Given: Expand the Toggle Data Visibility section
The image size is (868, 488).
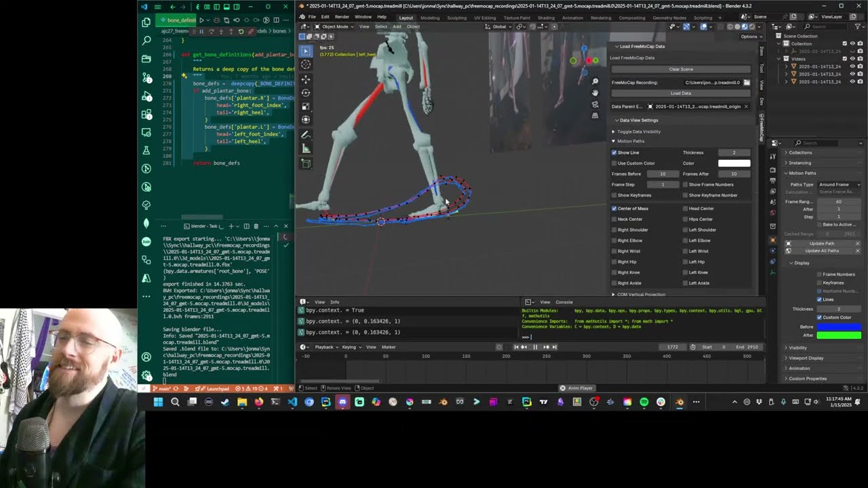Looking at the screenshot, I should [x=636, y=131].
